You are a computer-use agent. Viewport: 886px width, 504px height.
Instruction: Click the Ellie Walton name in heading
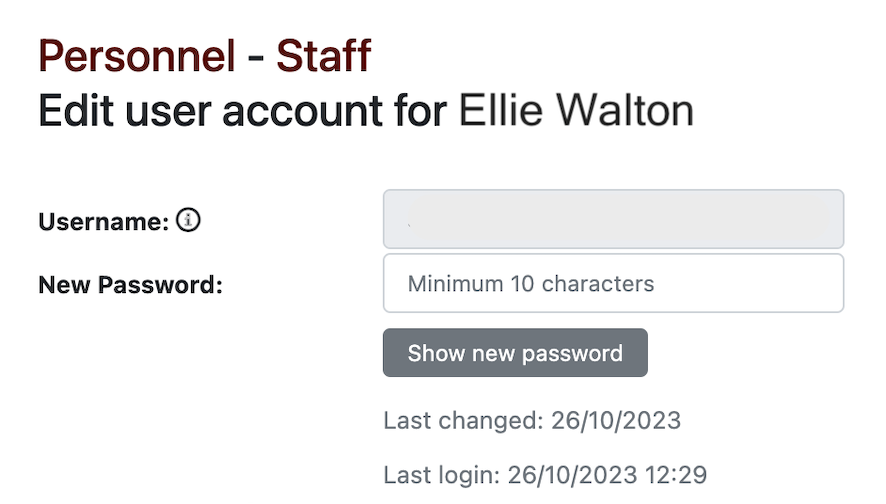pos(576,110)
